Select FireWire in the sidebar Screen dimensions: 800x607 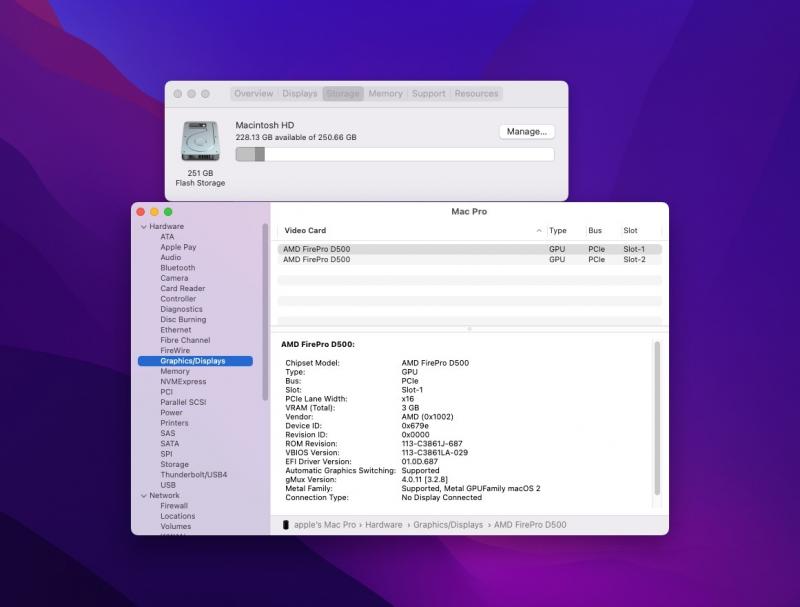pos(175,350)
